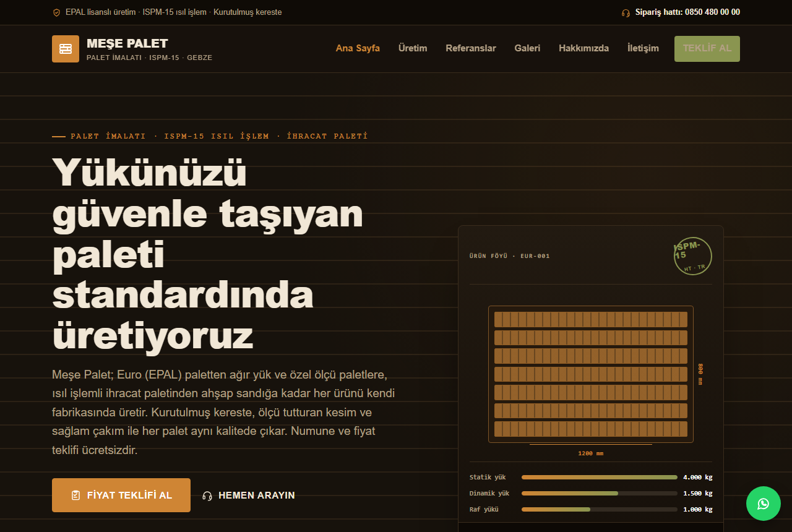Click the Yükünüzü güvenle taşıyan main headline

tap(208, 254)
